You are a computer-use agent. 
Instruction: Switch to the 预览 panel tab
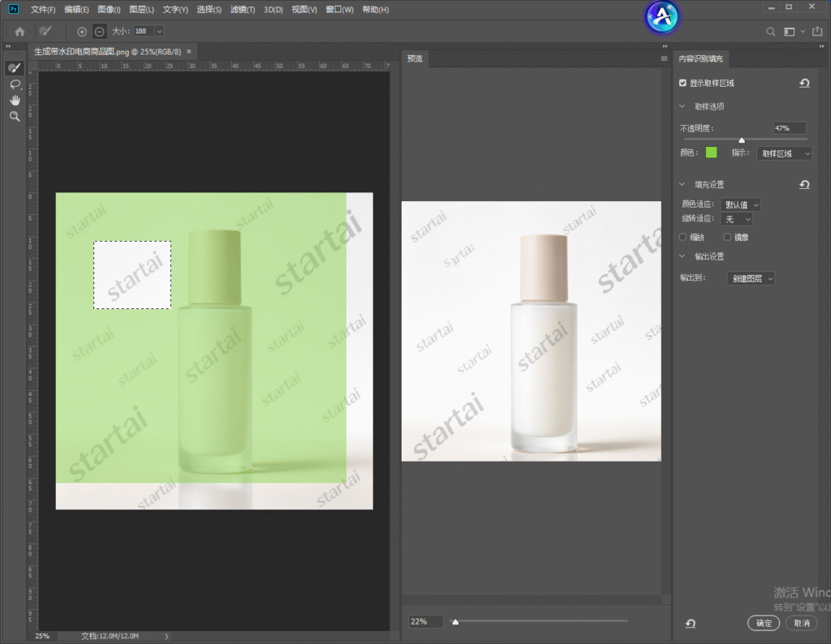(x=415, y=58)
